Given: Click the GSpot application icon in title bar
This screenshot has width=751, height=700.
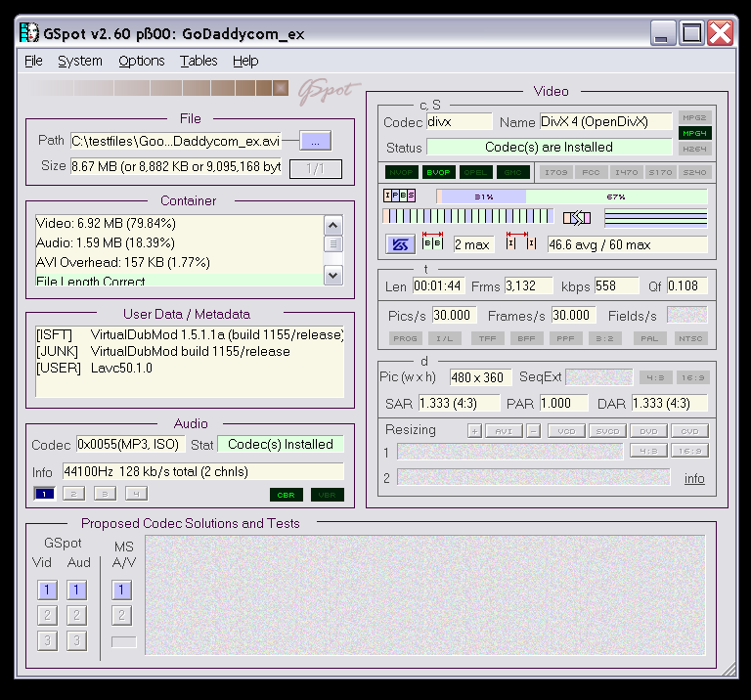Looking at the screenshot, I should click(29, 33).
